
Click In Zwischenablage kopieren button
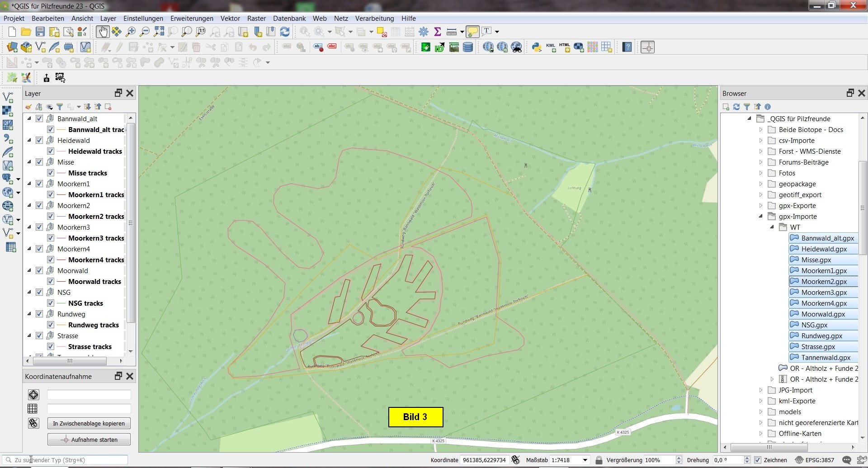point(89,423)
